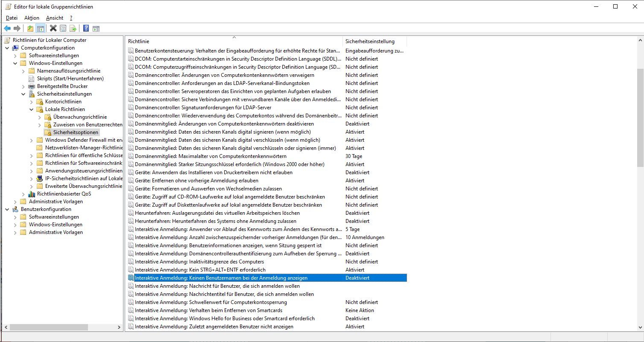Image resolution: width=644 pixels, height=342 pixels.
Task: Select Interaktive Anmeldung: Zuletzt angemeldeten Benutzer nicht anzeigen
Action: (214, 327)
